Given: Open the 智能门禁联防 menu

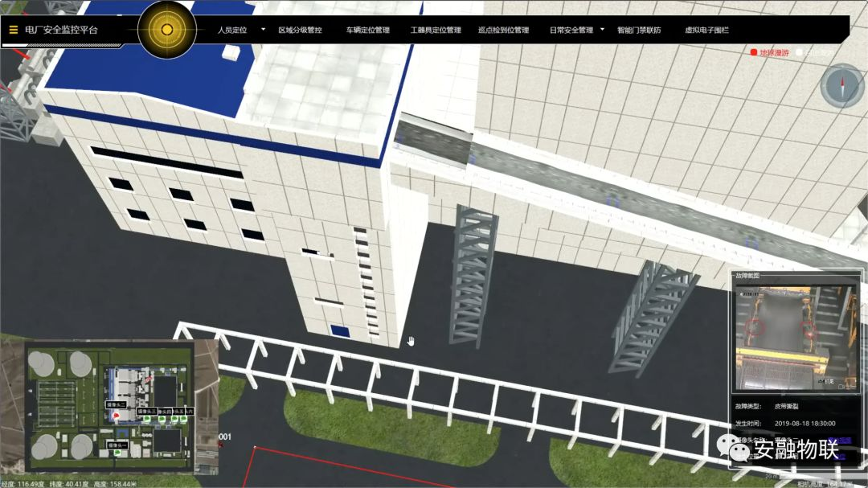Looking at the screenshot, I should 639,31.
